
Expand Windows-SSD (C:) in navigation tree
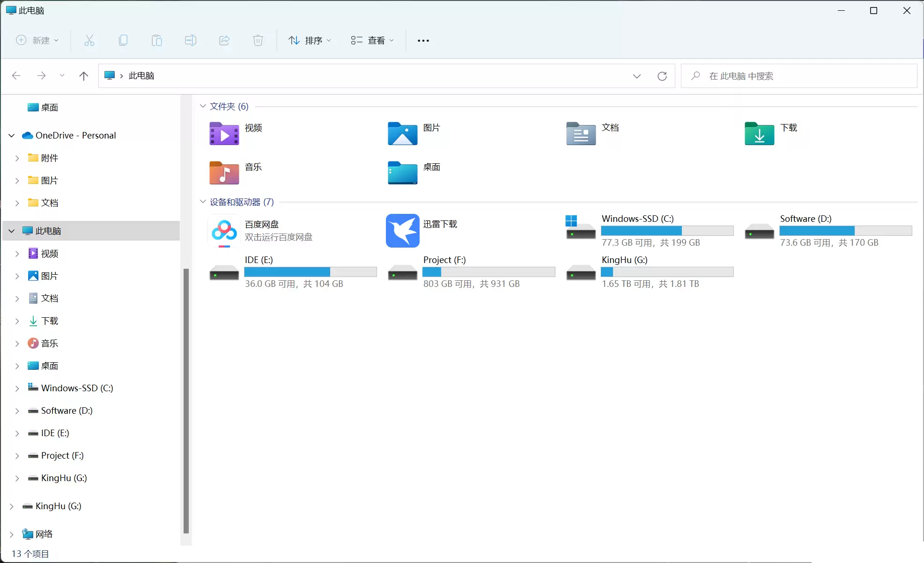(17, 388)
